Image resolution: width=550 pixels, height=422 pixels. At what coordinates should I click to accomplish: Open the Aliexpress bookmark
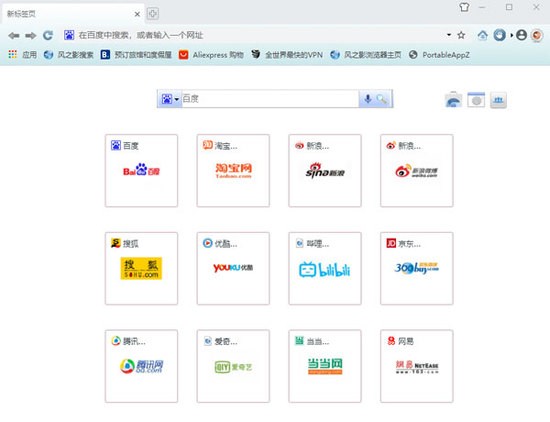coord(211,55)
